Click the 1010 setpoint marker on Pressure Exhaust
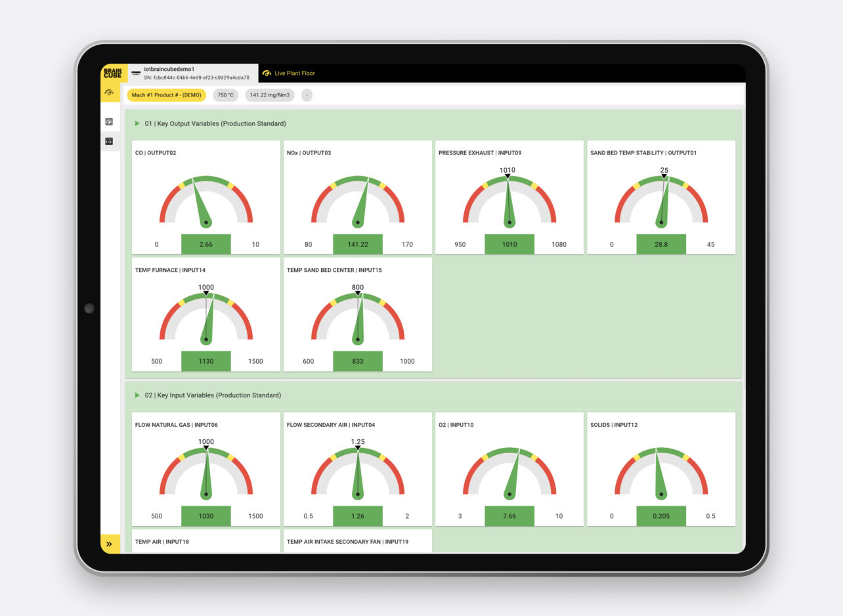843x616 pixels. click(508, 176)
